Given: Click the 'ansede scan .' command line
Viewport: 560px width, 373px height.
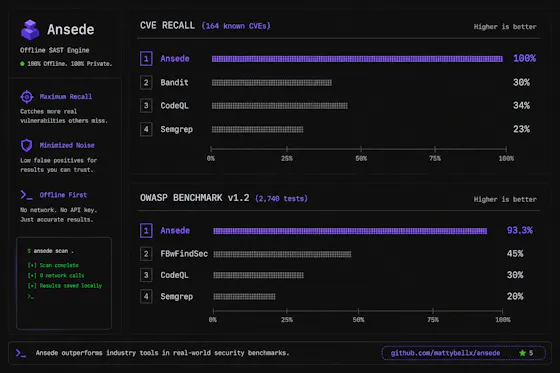Looking at the screenshot, I should 51,251.
